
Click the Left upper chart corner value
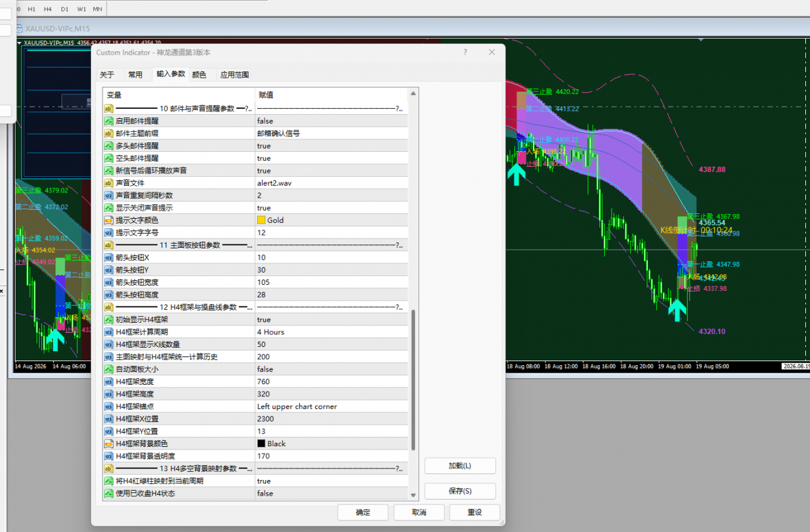coord(297,406)
